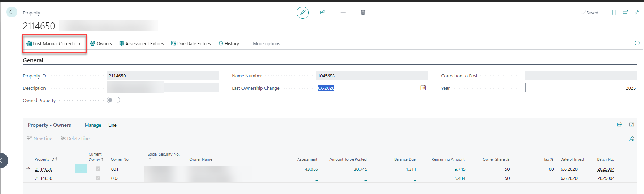The image size is (644, 194).
Task: Click Post Manual Correction action
Action: 55,43
